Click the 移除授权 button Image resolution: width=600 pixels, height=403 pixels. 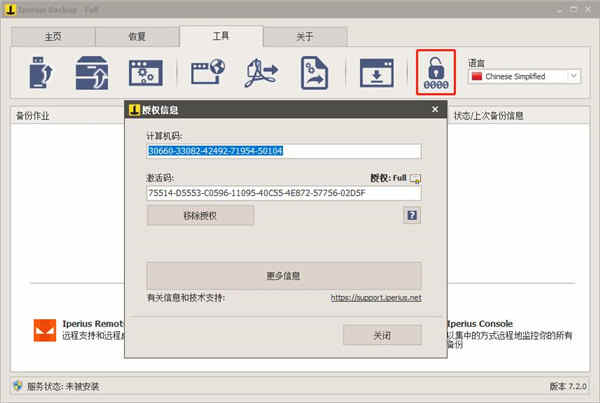click(200, 215)
